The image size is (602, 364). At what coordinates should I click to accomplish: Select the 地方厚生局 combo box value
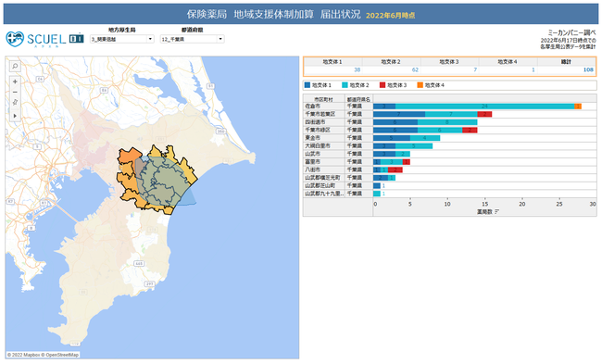(x=122, y=39)
